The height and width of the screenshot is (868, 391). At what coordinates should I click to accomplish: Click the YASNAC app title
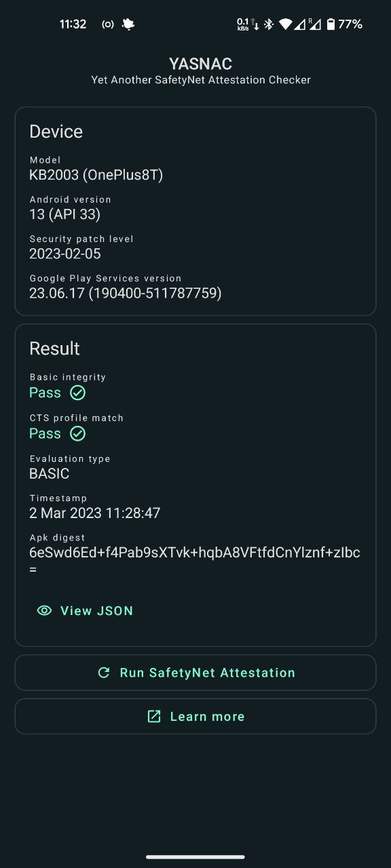(200, 63)
